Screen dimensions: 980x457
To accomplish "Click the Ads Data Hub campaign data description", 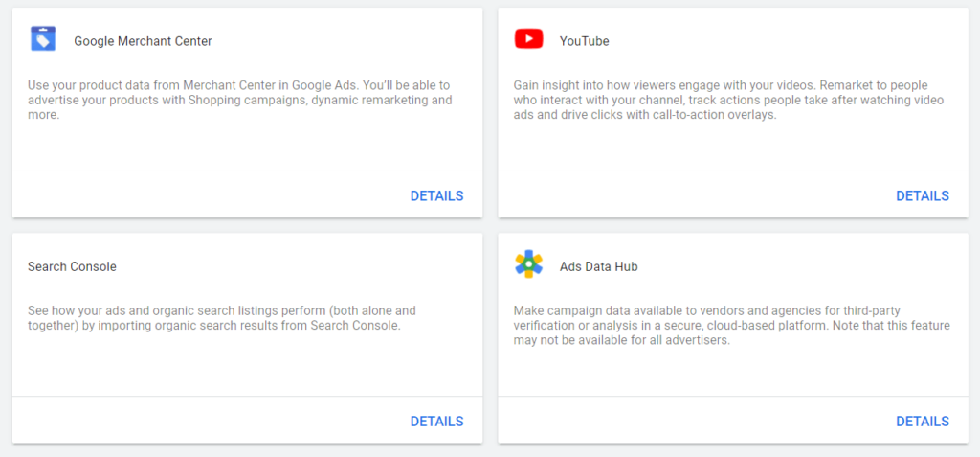I will coord(732,326).
